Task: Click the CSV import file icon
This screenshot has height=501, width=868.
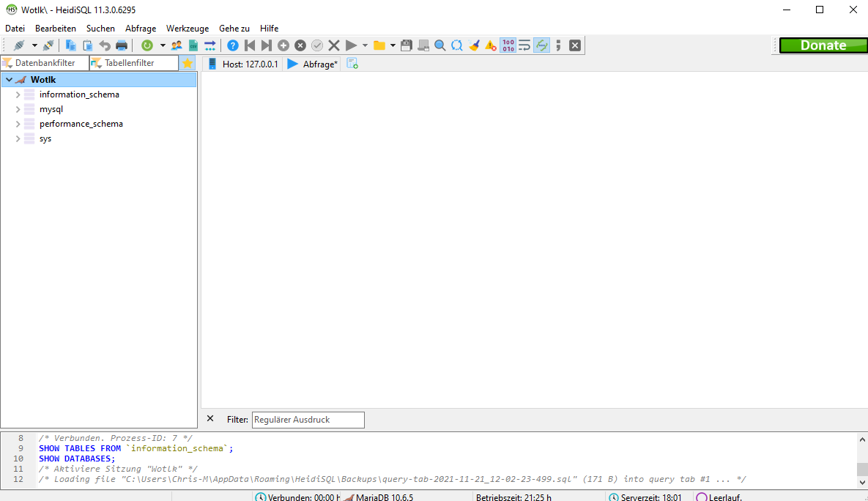Action: [x=193, y=45]
